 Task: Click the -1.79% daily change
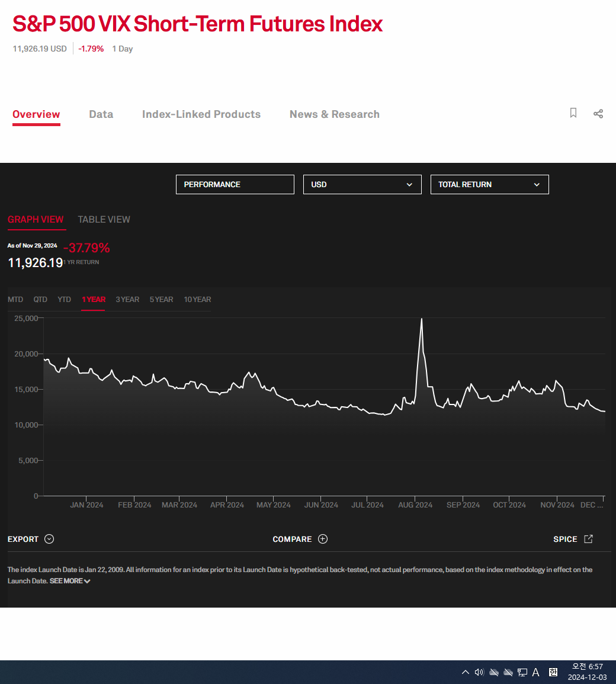coord(91,49)
